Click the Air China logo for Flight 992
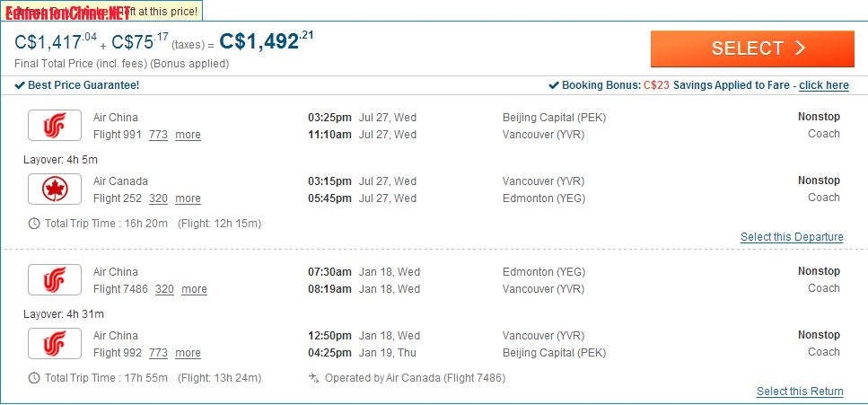The height and width of the screenshot is (405, 868). coord(55,344)
